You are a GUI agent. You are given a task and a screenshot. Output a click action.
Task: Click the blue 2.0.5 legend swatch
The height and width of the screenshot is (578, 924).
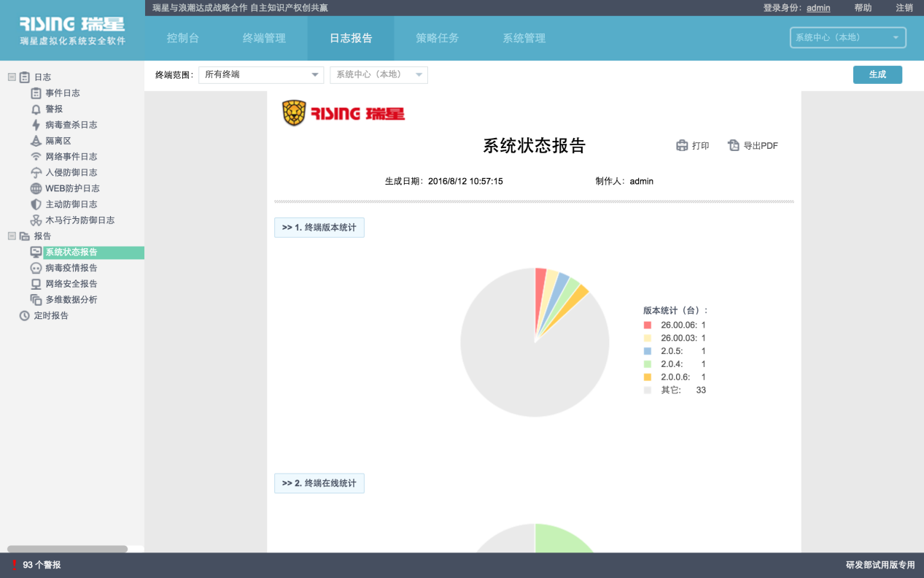pos(647,351)
